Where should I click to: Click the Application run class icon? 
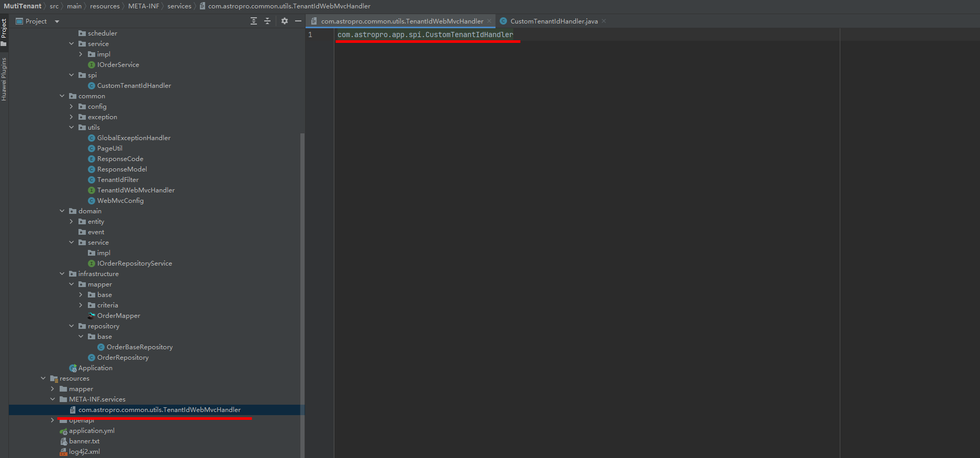coord(73,368)
